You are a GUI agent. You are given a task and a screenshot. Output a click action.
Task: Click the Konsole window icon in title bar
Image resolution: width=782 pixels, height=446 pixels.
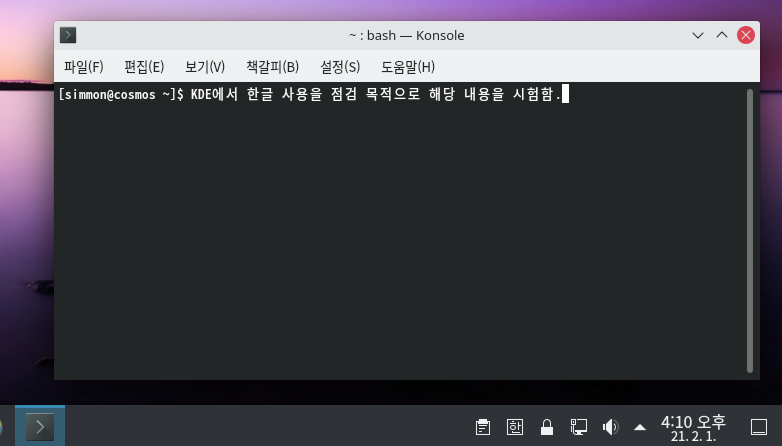click(68, 35)
